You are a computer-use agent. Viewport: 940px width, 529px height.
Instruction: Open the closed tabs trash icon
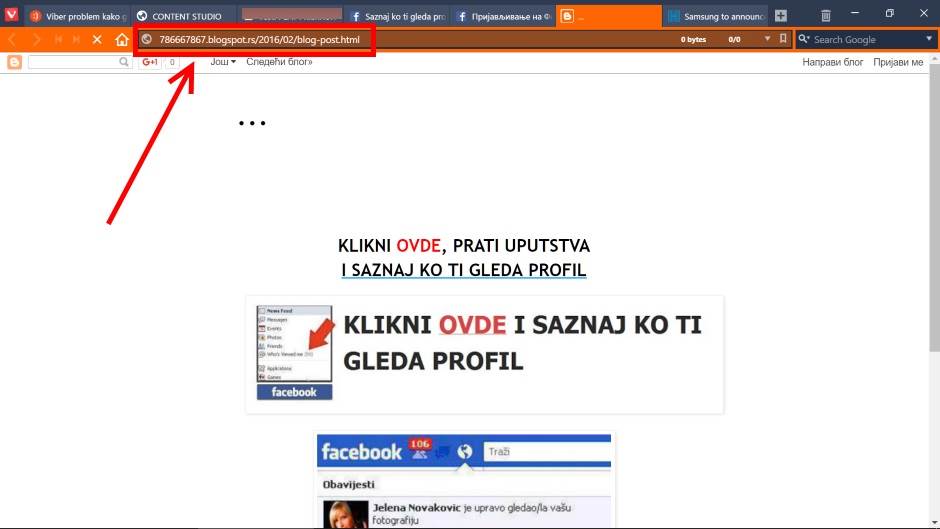[x=825, y=16]
